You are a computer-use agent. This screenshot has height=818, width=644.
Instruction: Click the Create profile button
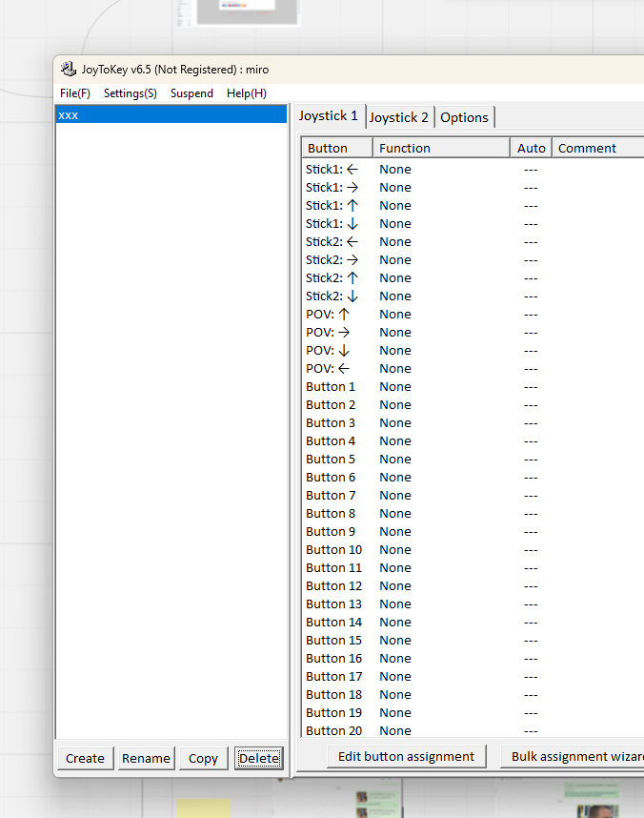click(x=85, y=758)
